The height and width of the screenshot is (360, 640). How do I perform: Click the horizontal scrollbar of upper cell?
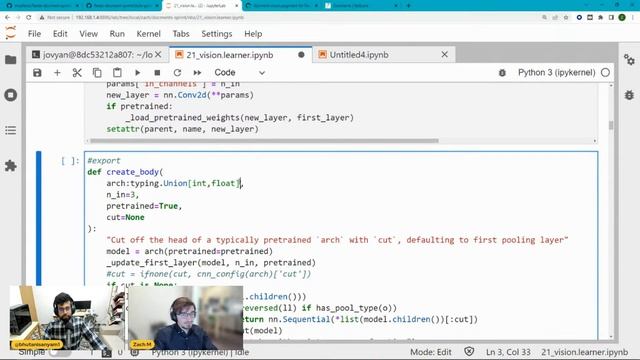point(264,141)
